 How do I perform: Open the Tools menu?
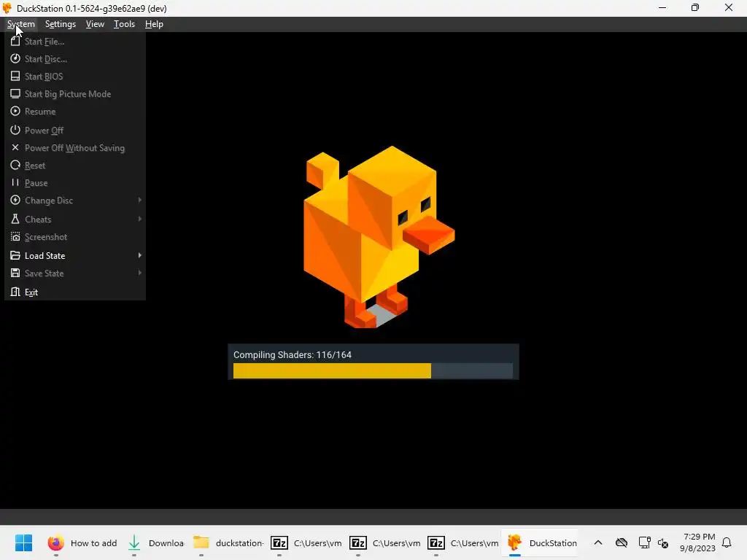[x=124, y=24]
